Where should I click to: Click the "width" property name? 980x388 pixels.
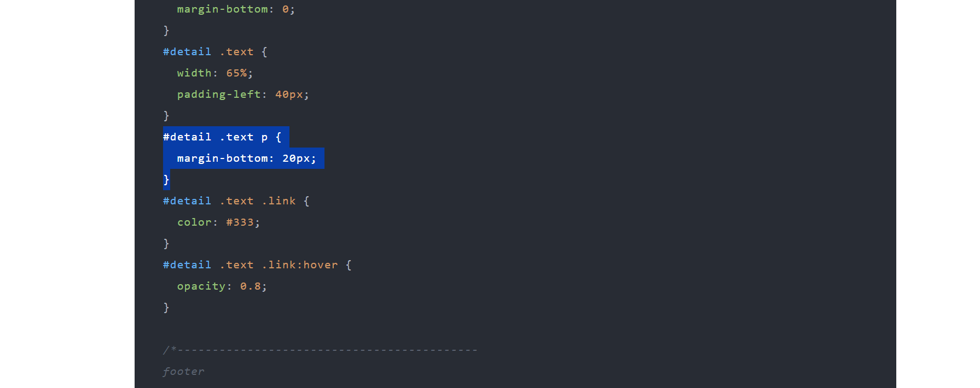pos(194,73)
